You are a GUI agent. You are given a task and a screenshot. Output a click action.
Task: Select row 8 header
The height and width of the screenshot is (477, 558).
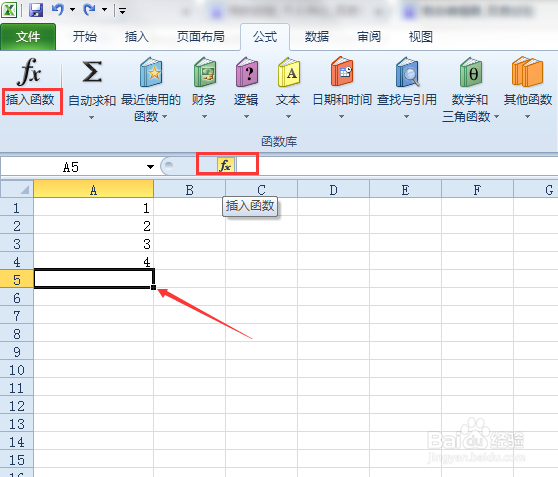[17, 334]
